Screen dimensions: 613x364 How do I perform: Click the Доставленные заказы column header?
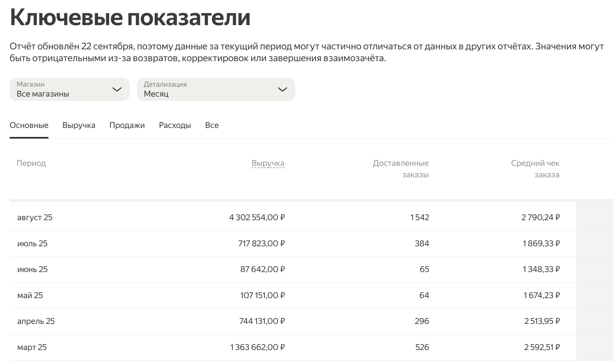(401, 169)
